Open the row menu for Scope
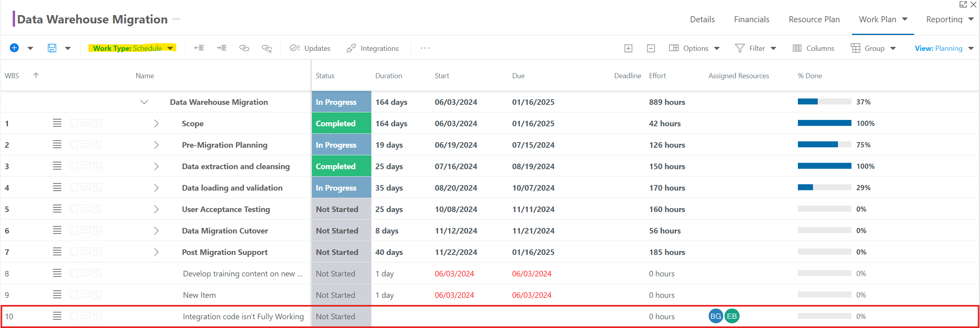 [x=57, y=123]
